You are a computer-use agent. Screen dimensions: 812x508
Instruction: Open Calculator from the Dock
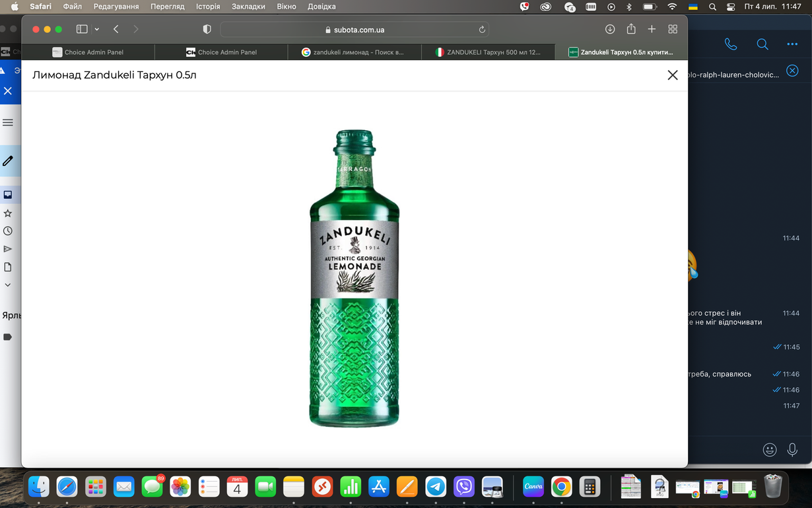590,487
